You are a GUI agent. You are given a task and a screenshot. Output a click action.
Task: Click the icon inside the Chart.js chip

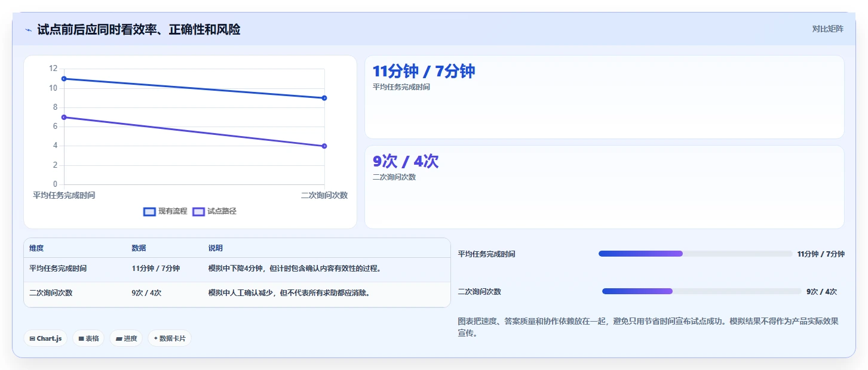point(32,338)
